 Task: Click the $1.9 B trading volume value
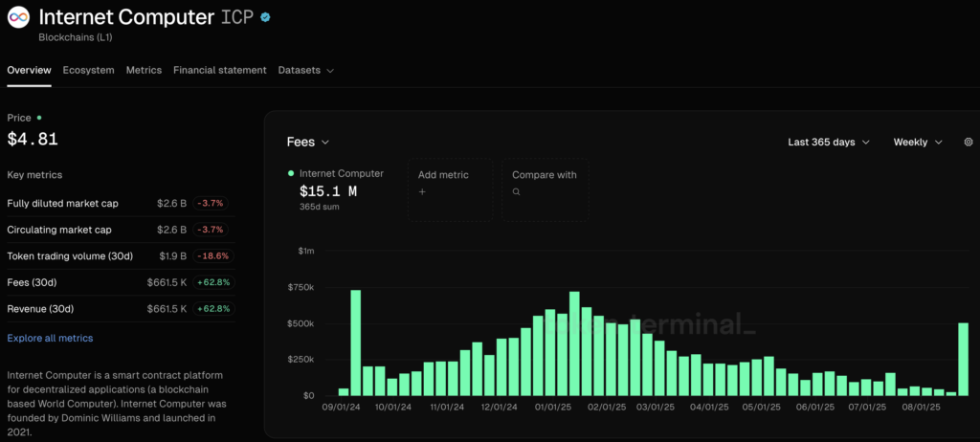(172, 255)
